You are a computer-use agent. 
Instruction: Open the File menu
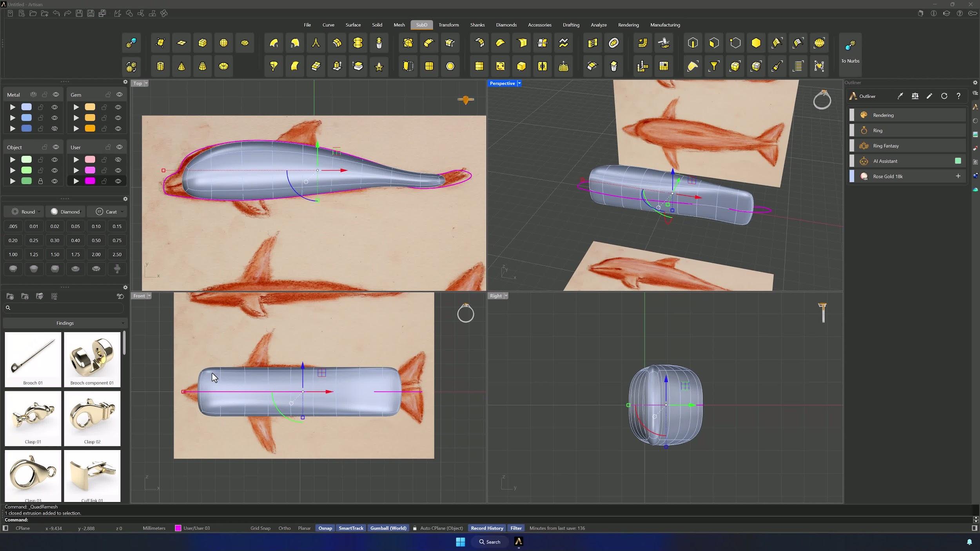click(307, 25)
